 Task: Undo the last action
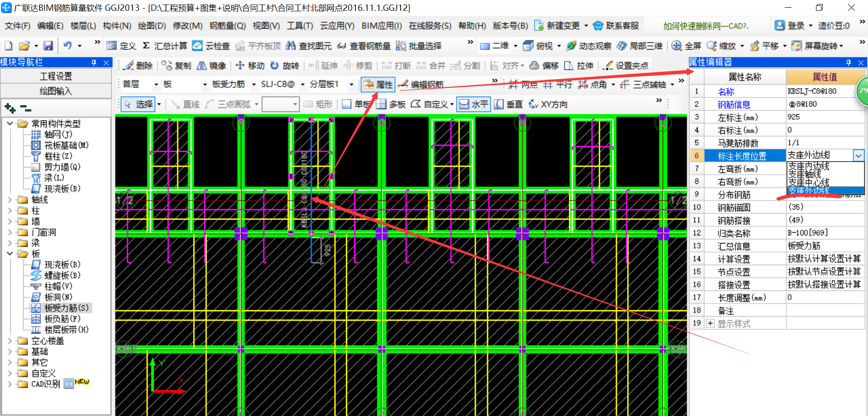68,46
